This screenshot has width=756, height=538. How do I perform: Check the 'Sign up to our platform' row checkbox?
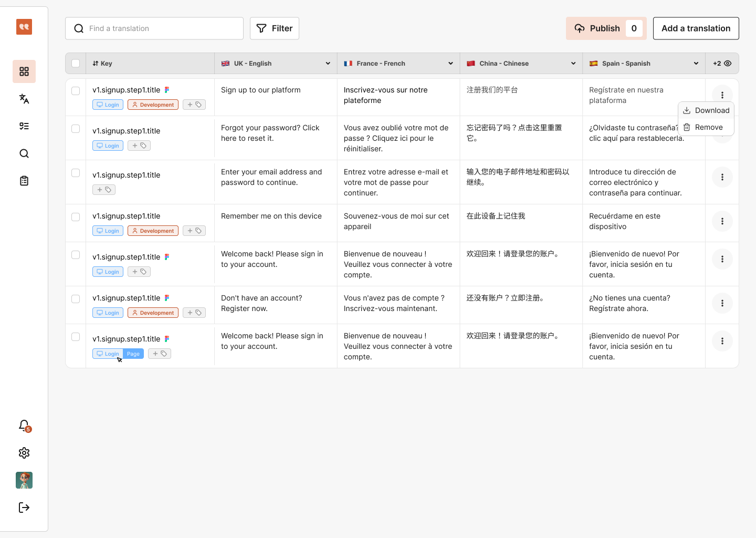pyautogui.click(x=76, y=91)
